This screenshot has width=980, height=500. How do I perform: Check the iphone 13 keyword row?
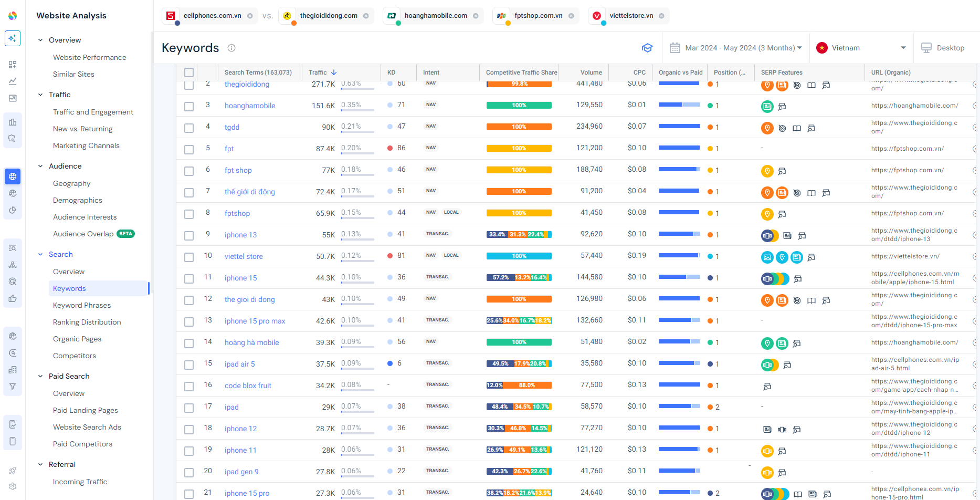[x=189, y=235]
